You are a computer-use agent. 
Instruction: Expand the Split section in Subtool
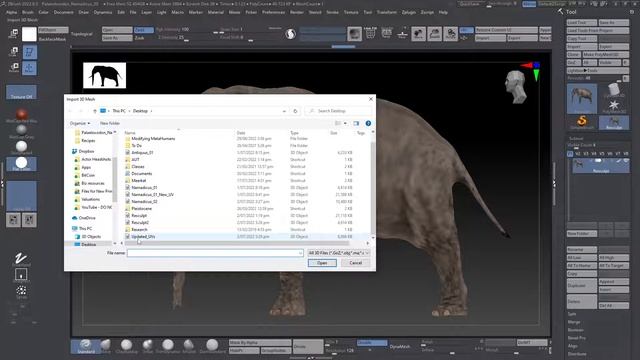click(572, 314)
